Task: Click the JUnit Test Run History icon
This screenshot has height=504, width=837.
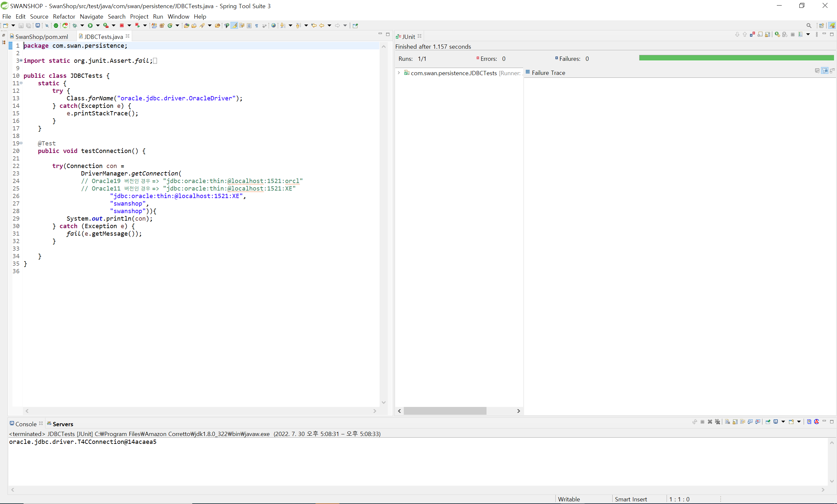Action: pos(801,35)
